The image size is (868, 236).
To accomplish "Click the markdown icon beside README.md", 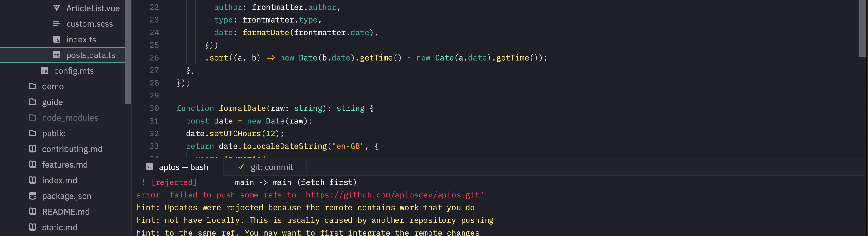I will coord(32,211).
